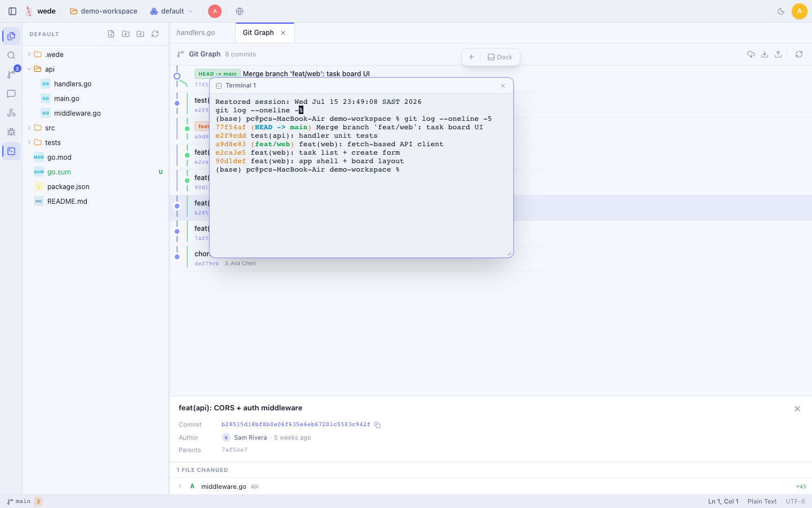Change Plain Text language mode

[762, 501]
